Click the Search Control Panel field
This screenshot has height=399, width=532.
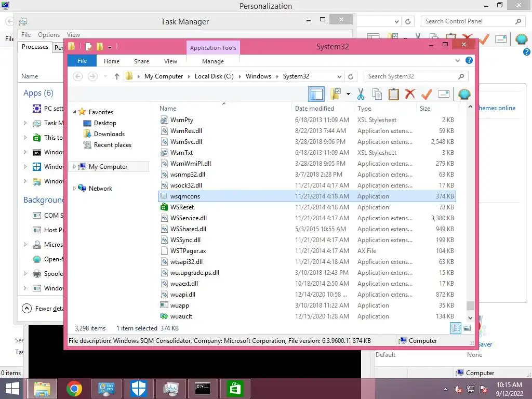[x=473, y=21]
